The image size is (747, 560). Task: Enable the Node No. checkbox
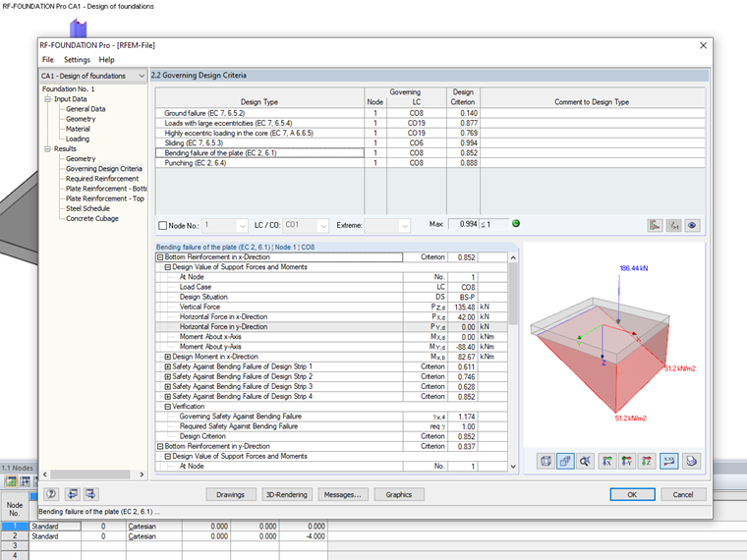162,226
